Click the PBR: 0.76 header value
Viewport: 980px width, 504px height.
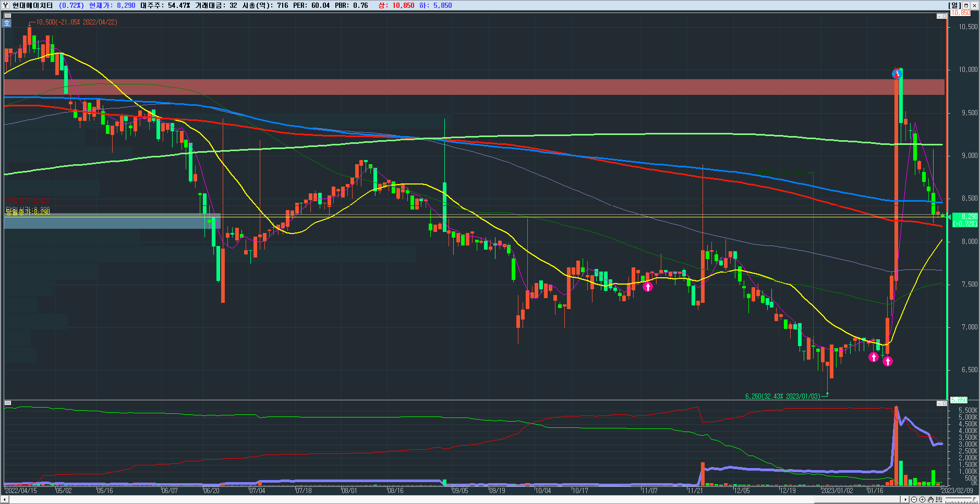pos(351,5)
